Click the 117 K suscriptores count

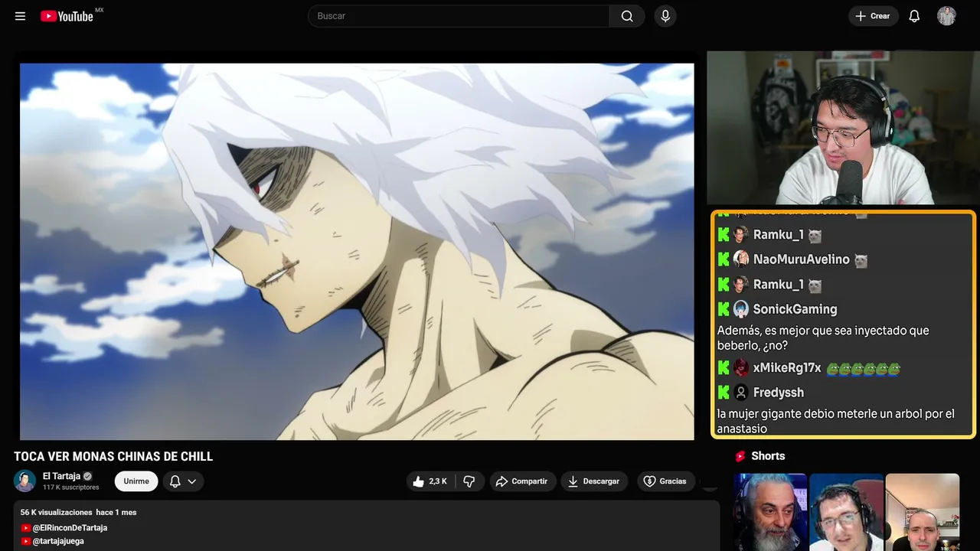click(71, 487)
